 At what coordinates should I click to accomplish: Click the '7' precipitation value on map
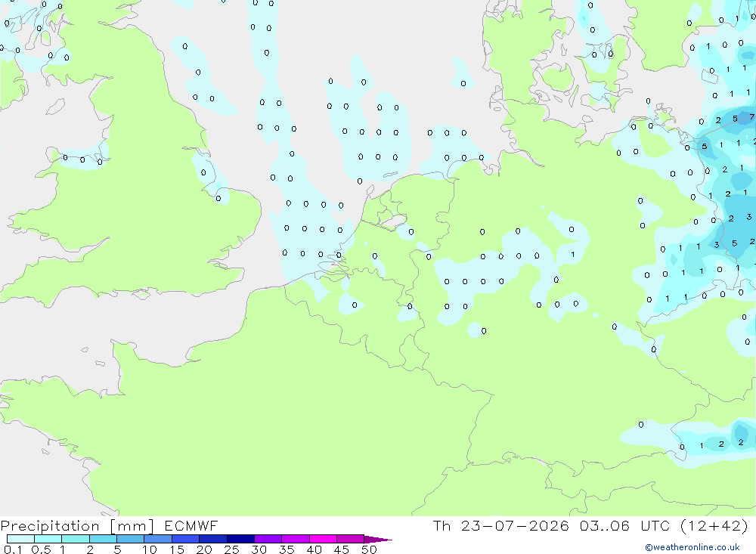coord(751,117)
